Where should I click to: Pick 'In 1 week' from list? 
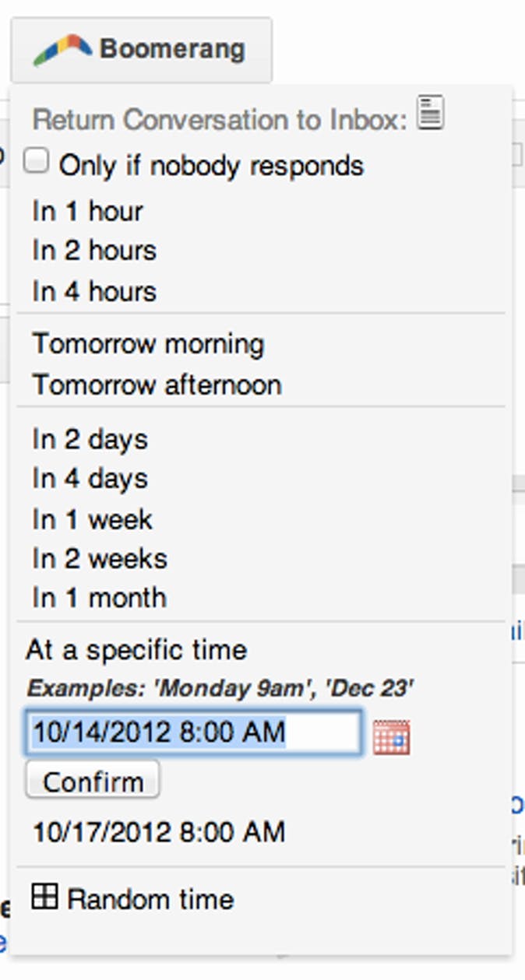[x=92, y=519]
